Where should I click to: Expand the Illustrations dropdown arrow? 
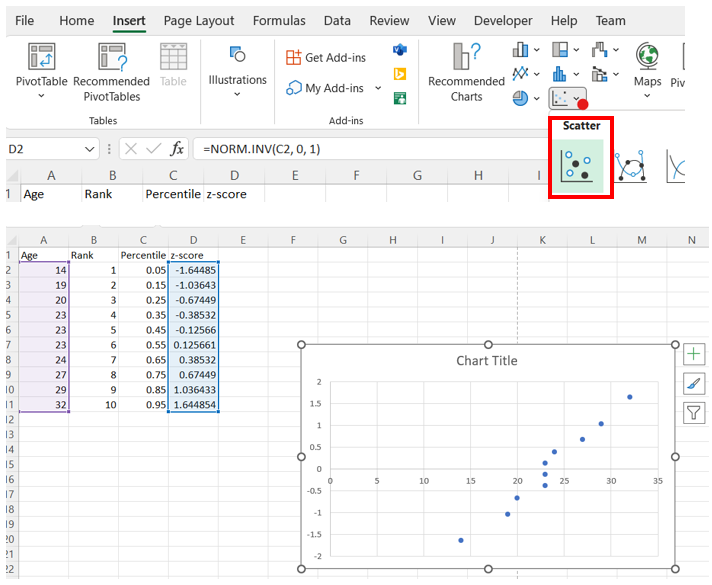[x=237, y=94]
